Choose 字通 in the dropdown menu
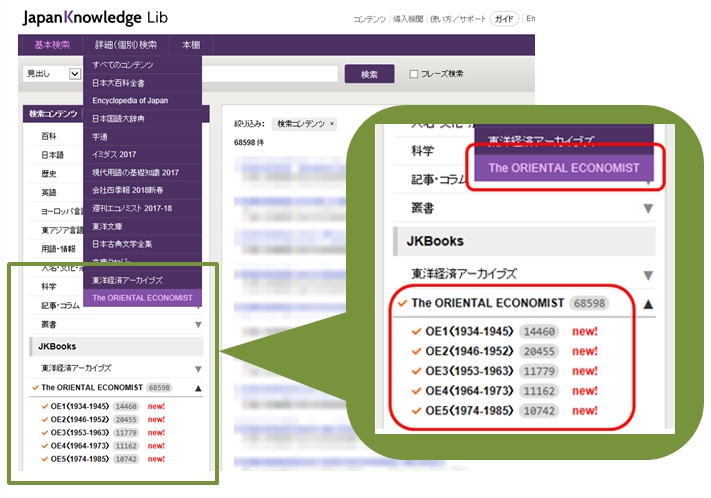 142,137
